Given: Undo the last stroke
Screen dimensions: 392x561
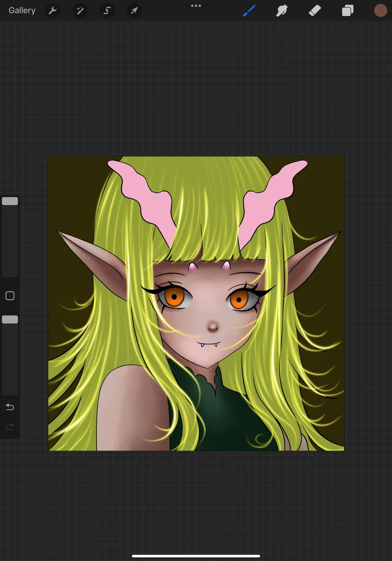Looking at the screenshot, I should pyautogui.click(x=10, y=407).
